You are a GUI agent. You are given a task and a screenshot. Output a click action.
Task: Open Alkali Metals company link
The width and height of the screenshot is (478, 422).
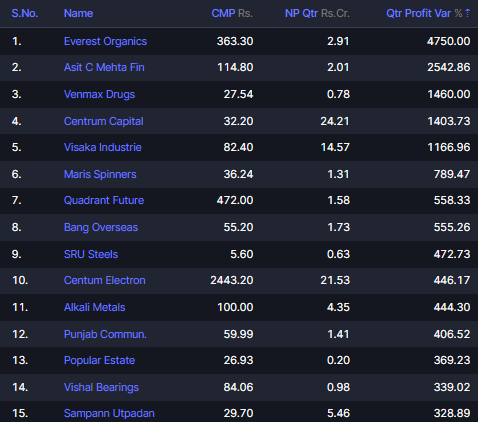point(94,307)
